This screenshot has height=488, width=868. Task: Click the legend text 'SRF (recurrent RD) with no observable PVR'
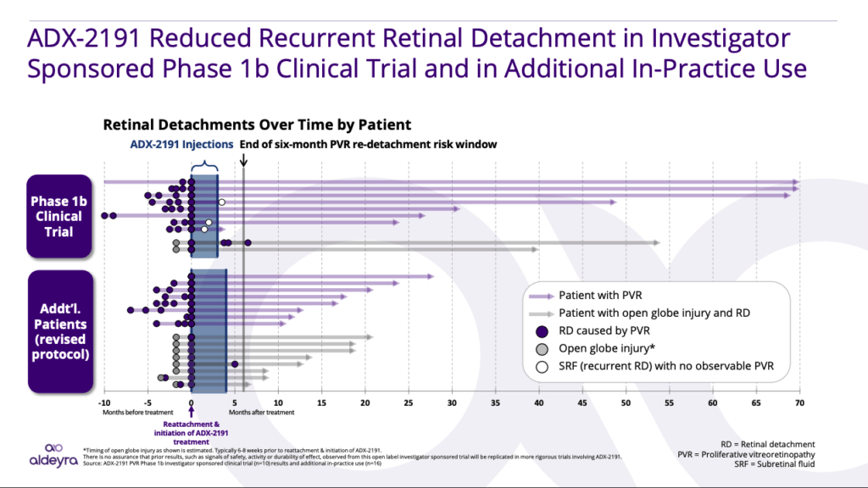(666, 366)
